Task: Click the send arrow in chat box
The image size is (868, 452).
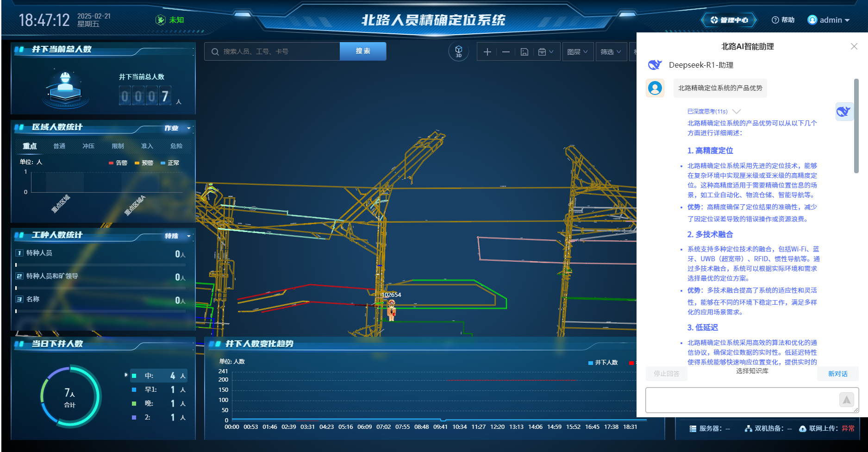Action: pos(846,400)
